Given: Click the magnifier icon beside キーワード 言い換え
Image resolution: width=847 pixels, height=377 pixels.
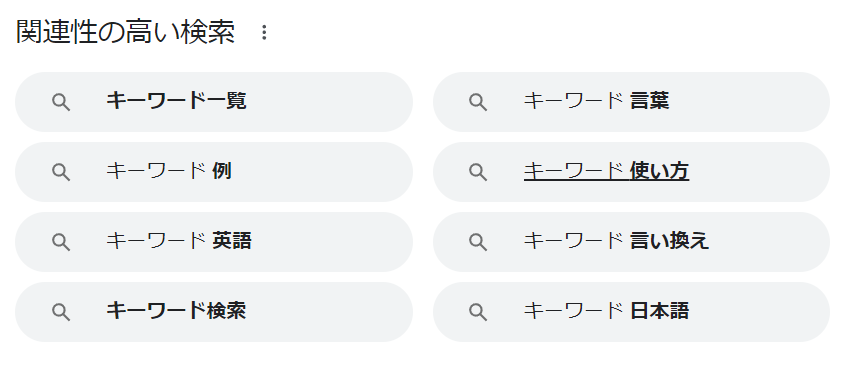Looking at the screenshot, I should pyautogui.click(x=478, y=242).
